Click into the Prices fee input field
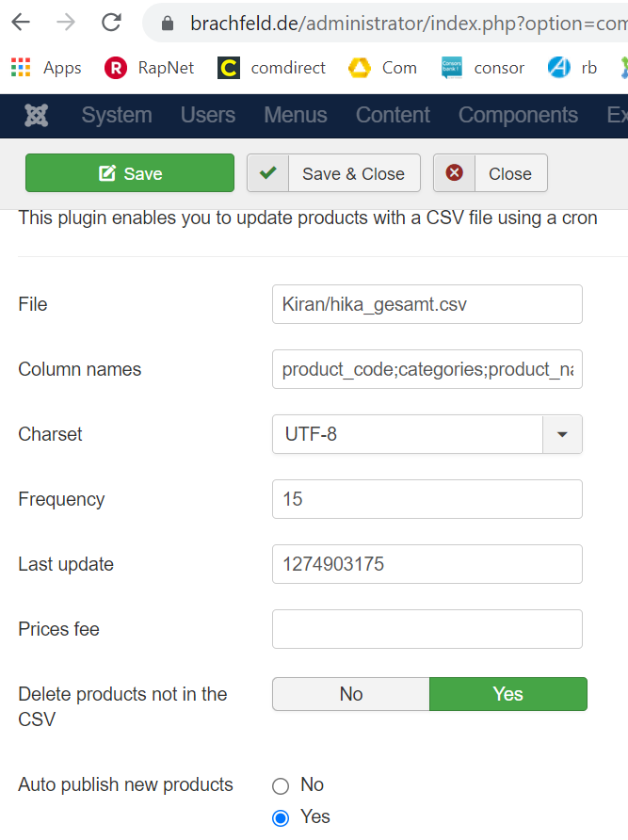 [x=427, y=629]
